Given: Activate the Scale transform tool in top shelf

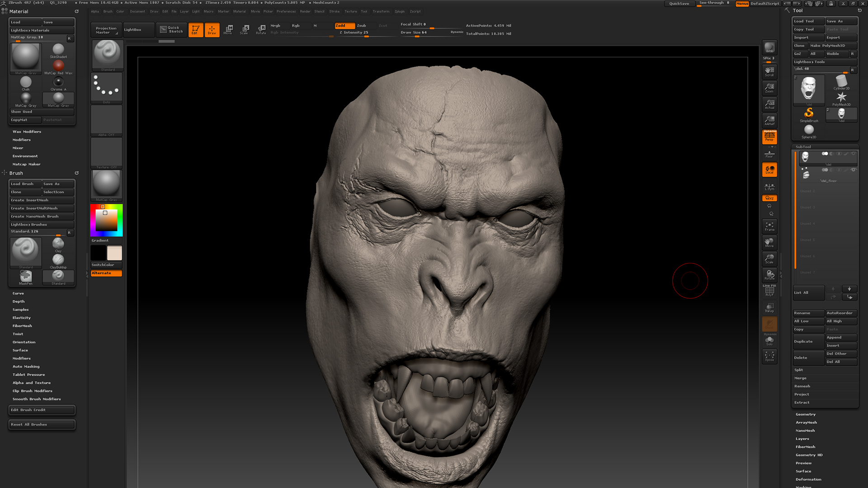Looking at the screenshot, I should (x=244, y=30).
